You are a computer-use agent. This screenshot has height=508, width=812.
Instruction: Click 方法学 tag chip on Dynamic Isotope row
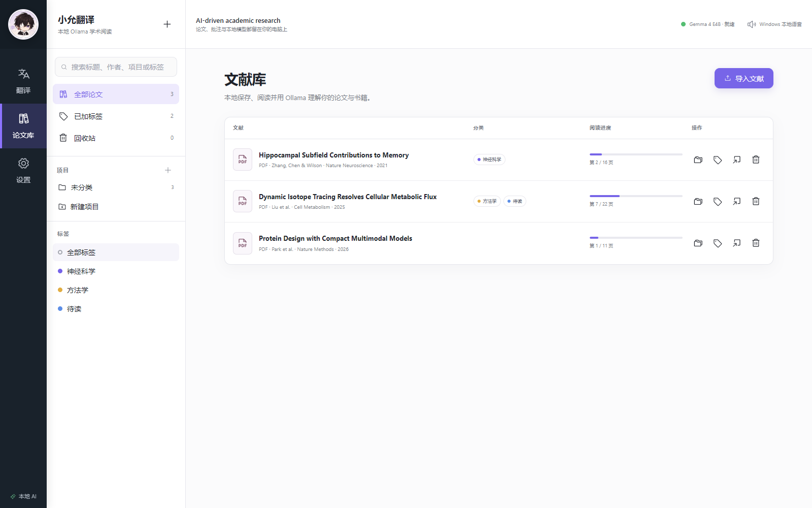[x=487, y=201]
